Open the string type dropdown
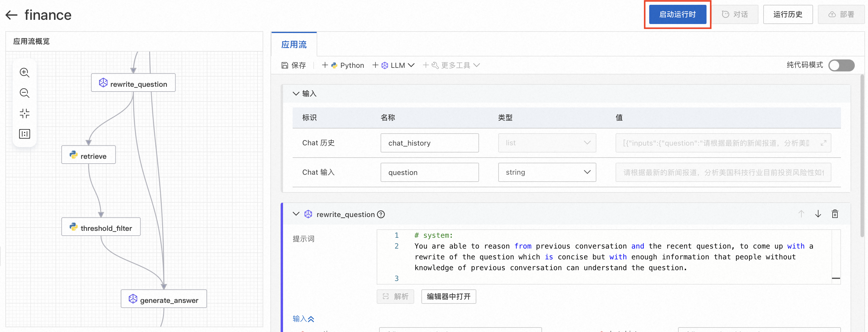The width and height of the screenshot is (868, 332). 547,172
